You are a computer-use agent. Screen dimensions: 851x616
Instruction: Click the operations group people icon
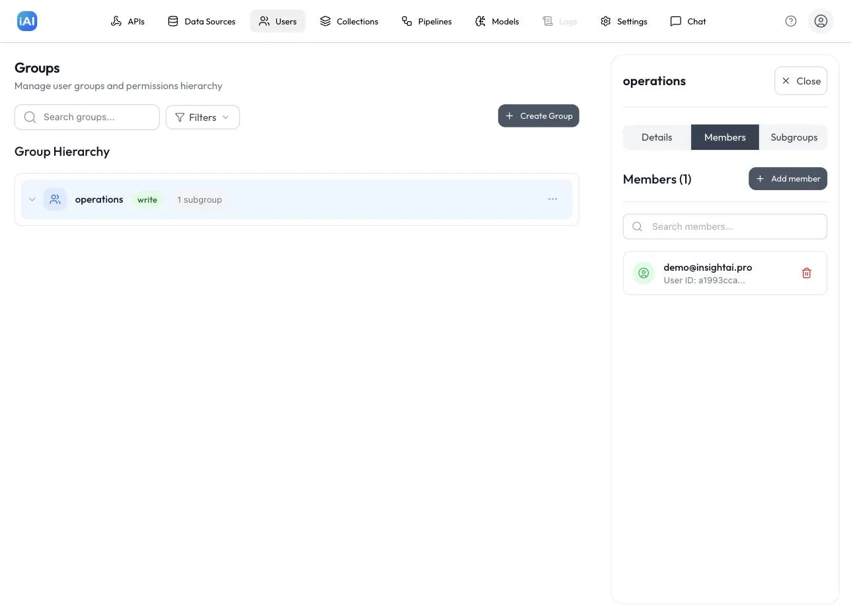55,199
